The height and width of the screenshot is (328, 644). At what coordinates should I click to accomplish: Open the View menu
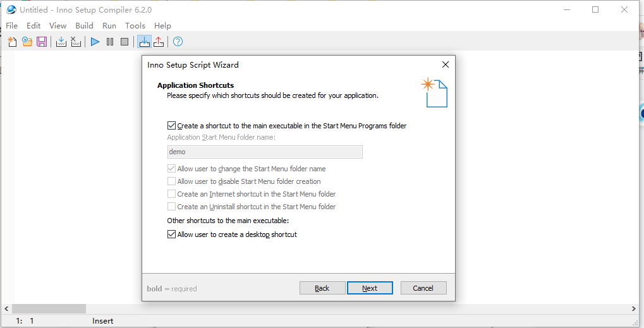(x=58, y=25)
